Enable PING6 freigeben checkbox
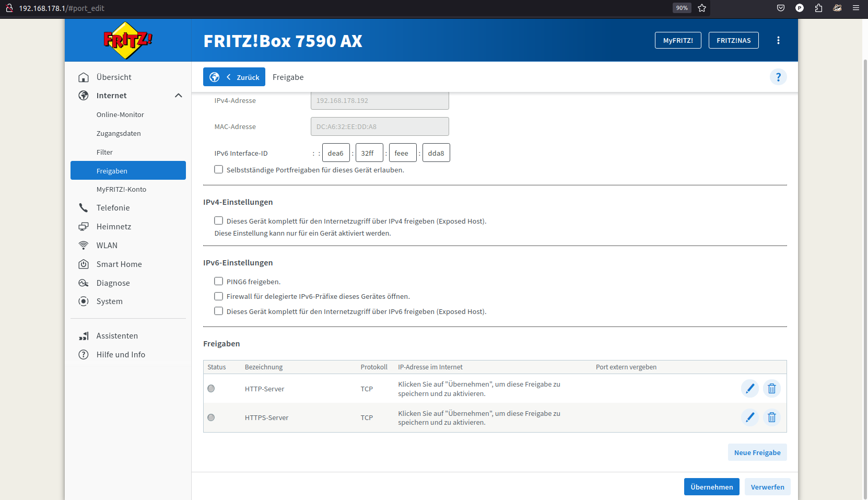 pos(219,282)
